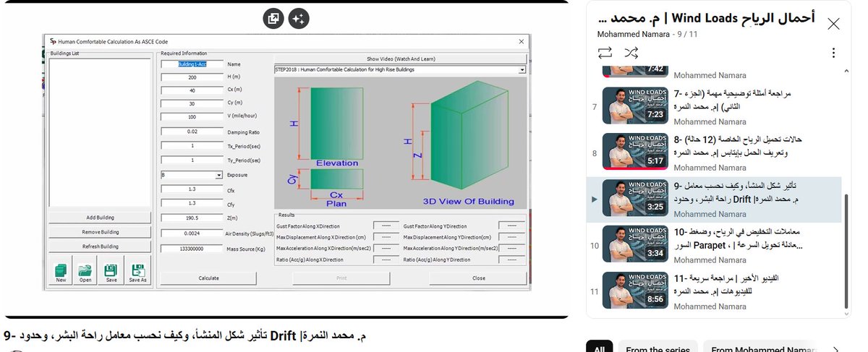The width and height of the screenshot is (868, 352).
Task: Click the Tx_Period(sec) input field
Action: tap(192, 146)
